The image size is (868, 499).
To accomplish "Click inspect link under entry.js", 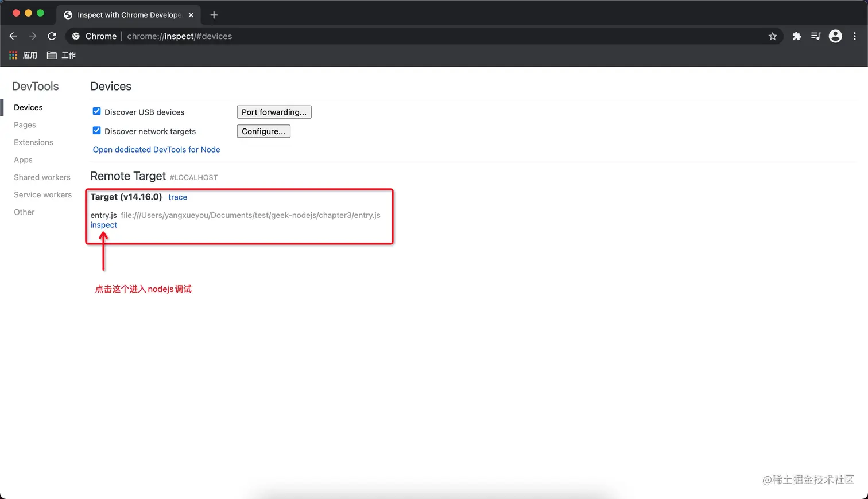I will (x=104, y=225).
